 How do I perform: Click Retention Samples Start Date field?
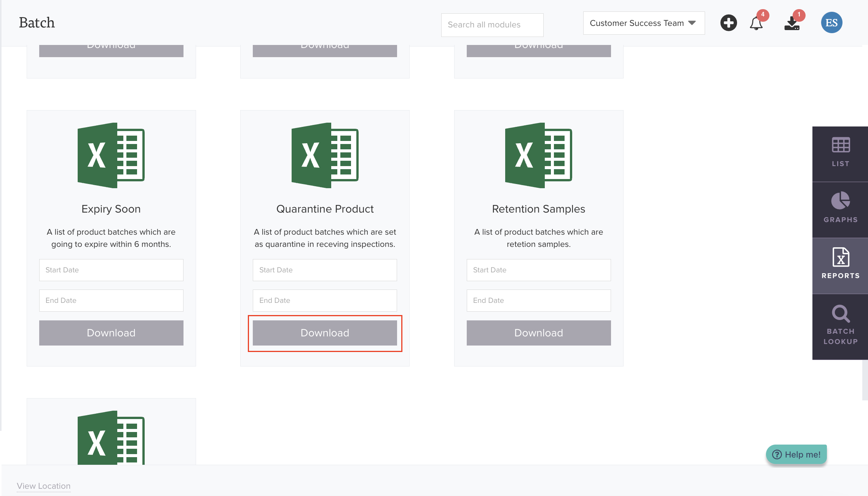[538, 270]
